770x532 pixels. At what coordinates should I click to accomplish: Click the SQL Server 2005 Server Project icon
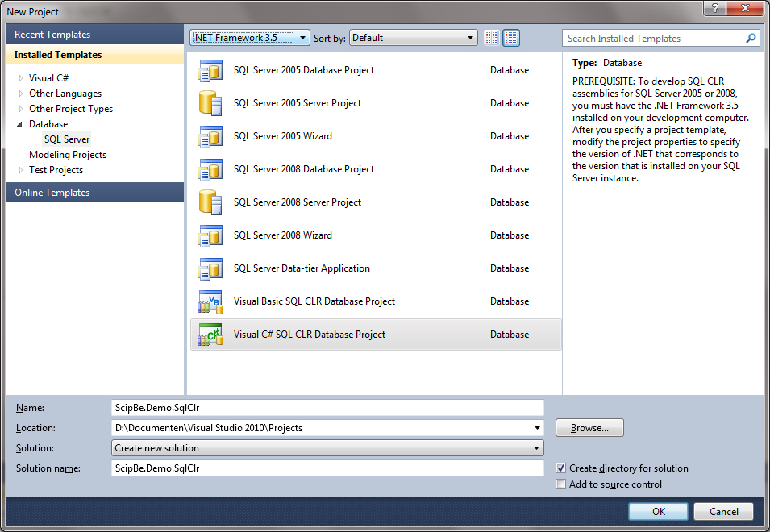(x=210, y=103)
